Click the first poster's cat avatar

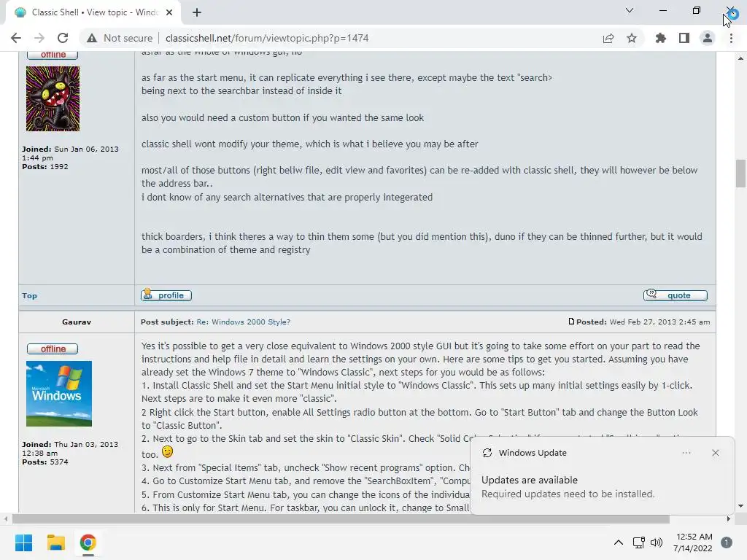53,98
